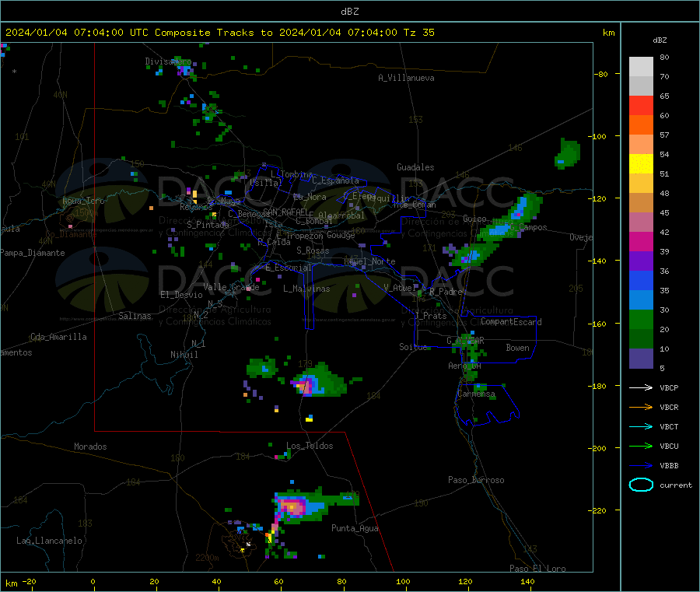Click the -180 km y-axis tick label

(x=600, y=386)
